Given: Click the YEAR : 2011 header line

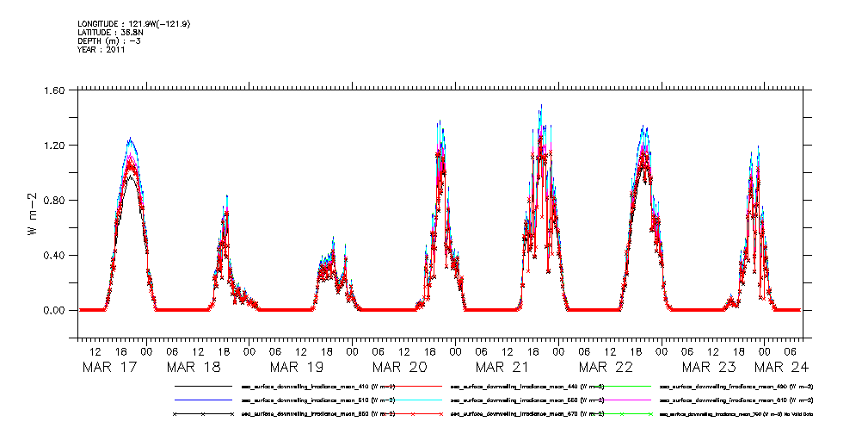Looking at the screenshot, I should [x=102, y=49].
